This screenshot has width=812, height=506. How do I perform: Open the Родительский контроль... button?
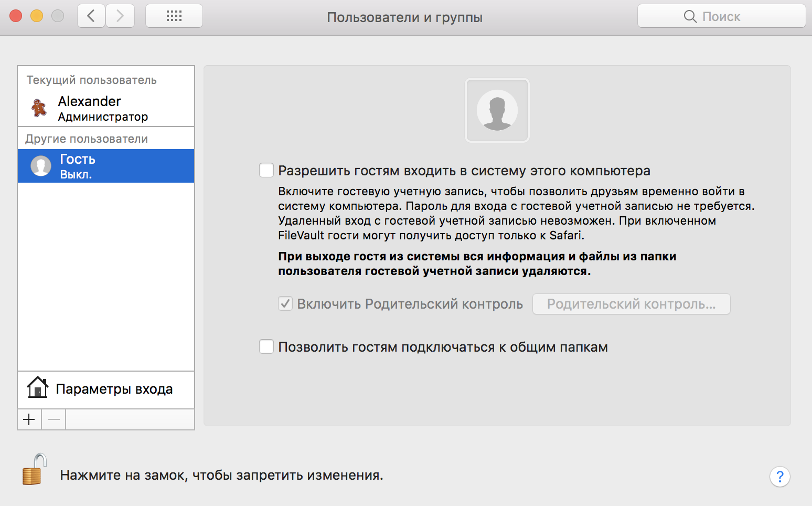tap(632, 304)
